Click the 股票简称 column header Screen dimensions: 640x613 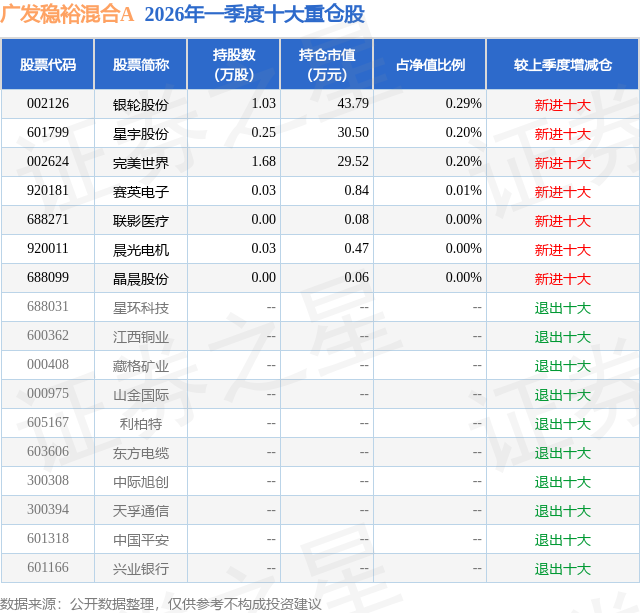(141, 64)
